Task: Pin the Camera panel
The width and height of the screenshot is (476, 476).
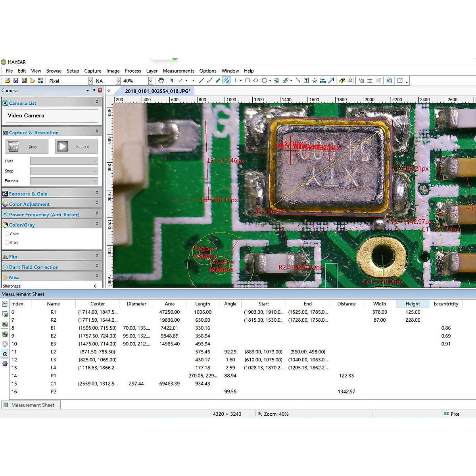Action: (94, 90)
